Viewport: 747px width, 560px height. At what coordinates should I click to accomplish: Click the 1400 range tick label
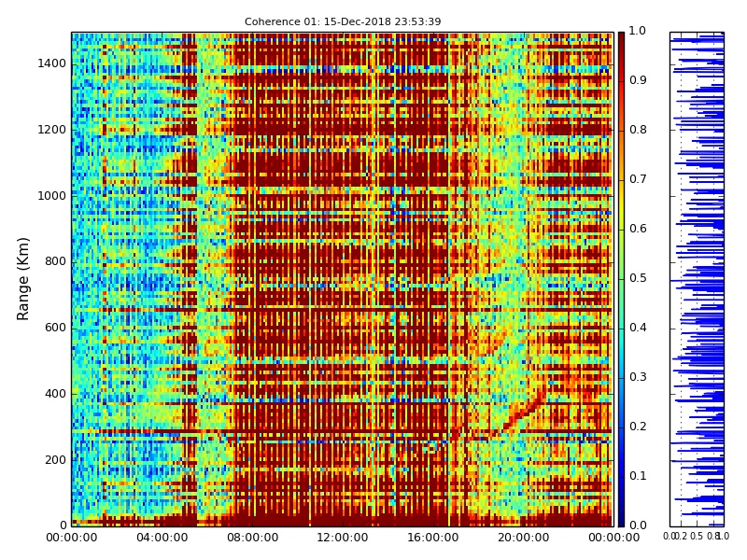coord(52,63)
